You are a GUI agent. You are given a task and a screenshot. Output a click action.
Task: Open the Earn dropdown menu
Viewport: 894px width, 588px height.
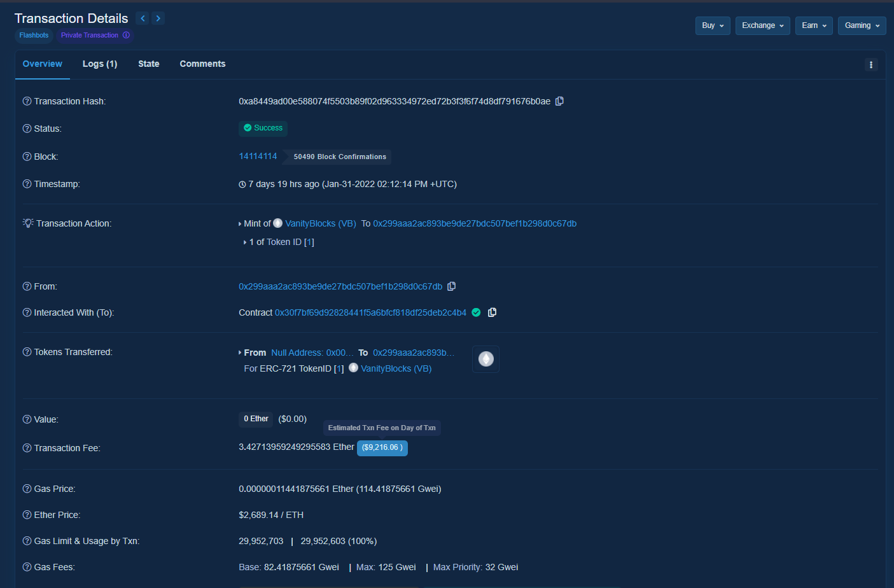[x=814, y=25]
